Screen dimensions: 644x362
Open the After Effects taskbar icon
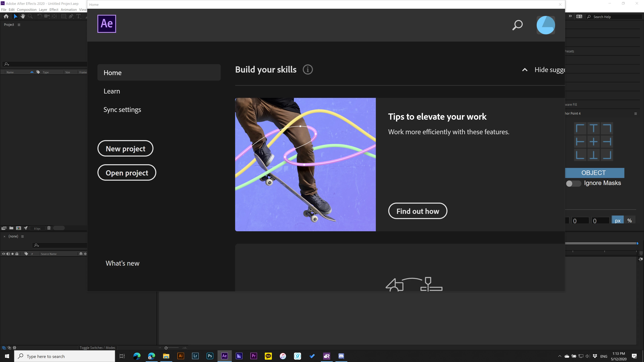(224, 356)
